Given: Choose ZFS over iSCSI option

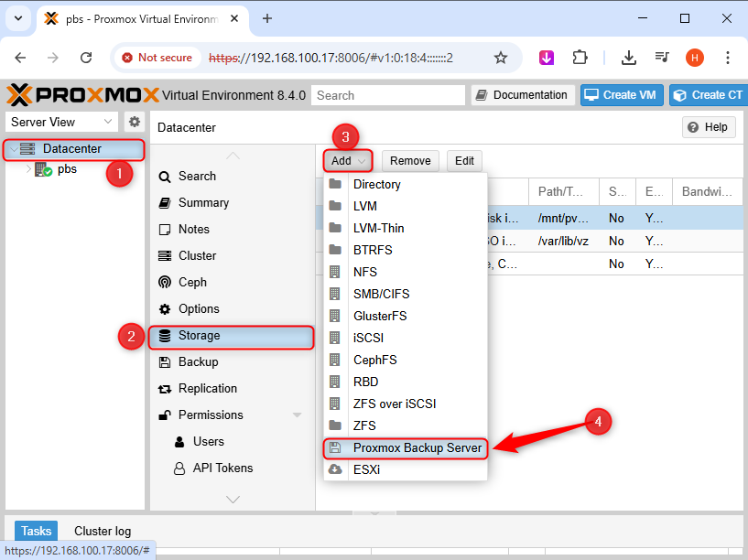Looking at the screenshot, I should 406,404.
